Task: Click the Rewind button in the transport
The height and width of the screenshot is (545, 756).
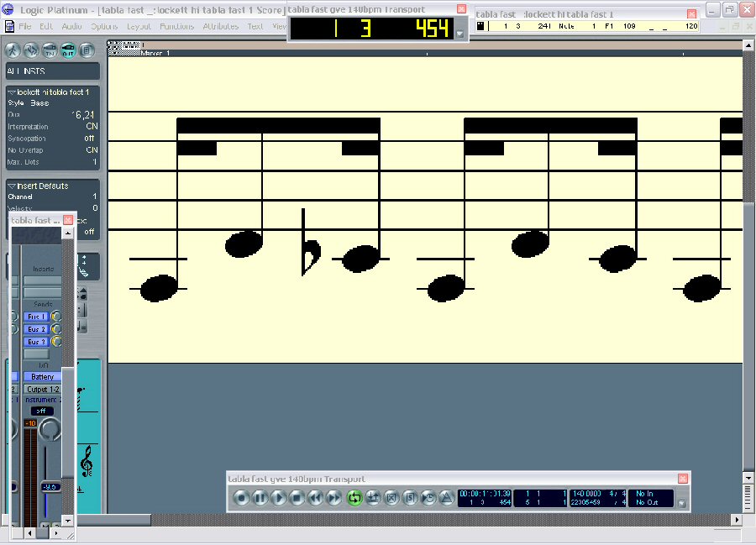Action: pos(316,498)
